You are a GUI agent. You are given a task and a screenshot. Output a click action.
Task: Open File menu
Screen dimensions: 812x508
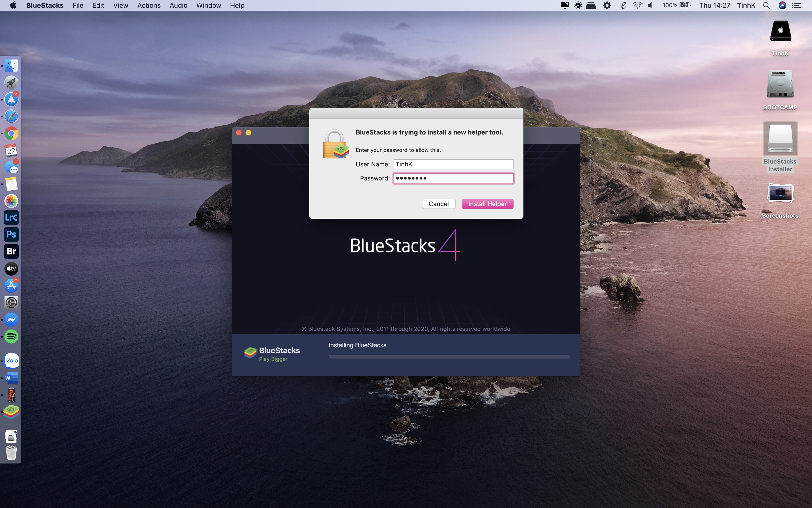(x=78, y=5)
